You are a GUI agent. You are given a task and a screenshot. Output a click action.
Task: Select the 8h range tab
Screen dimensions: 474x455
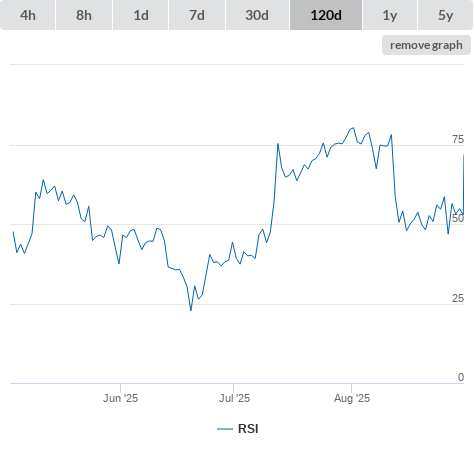coord(84,15)
